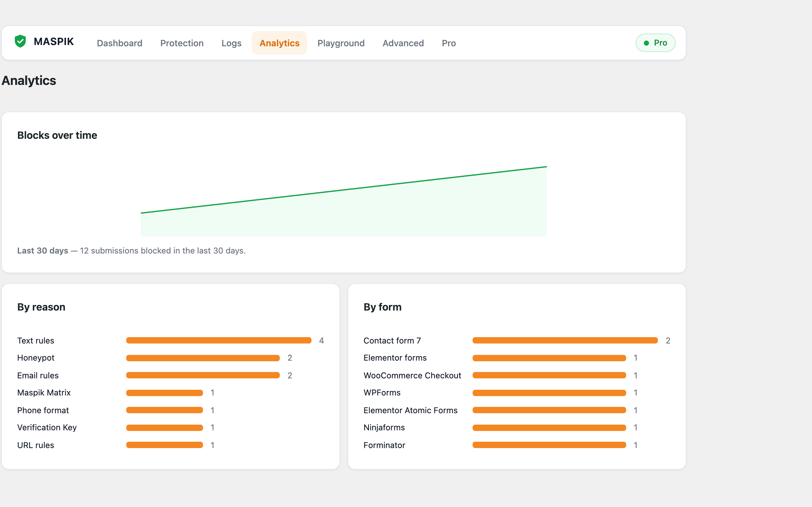Open the Dashboard tab
This screenshot has height=507, width=812.
[x=120, y=43]
